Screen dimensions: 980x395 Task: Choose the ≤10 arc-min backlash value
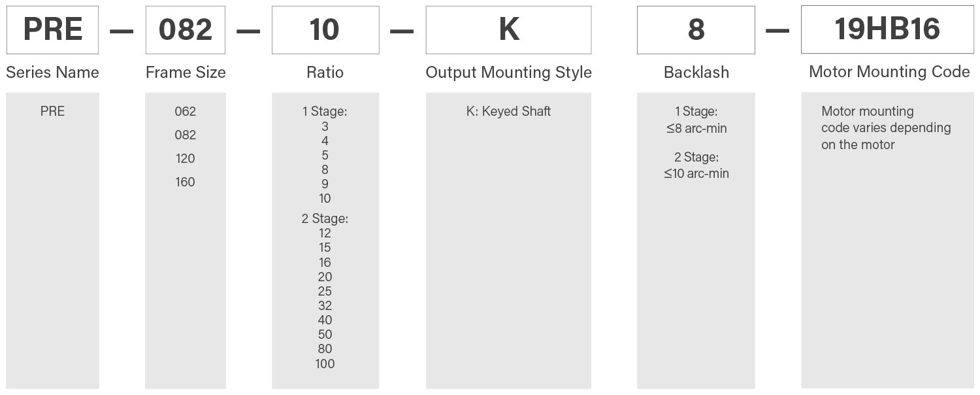[696, 173]
